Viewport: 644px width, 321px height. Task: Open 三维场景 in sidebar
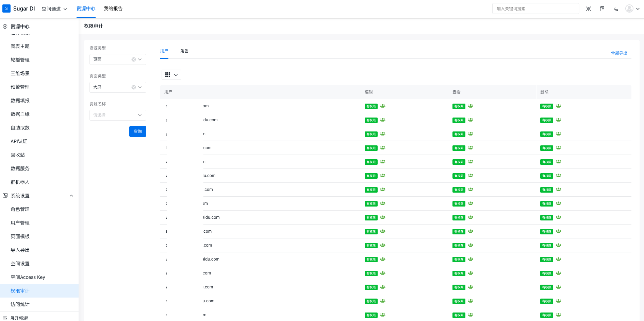point(20,73)
